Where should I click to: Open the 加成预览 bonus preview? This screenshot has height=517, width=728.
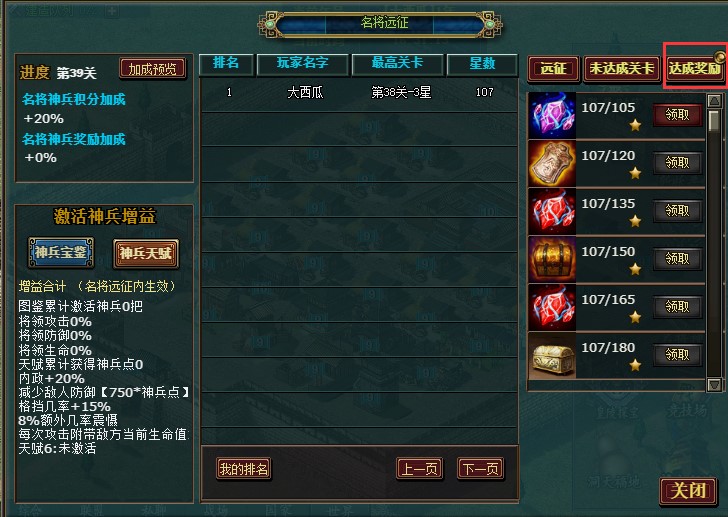pyautogui.click(x=153, y=69)
